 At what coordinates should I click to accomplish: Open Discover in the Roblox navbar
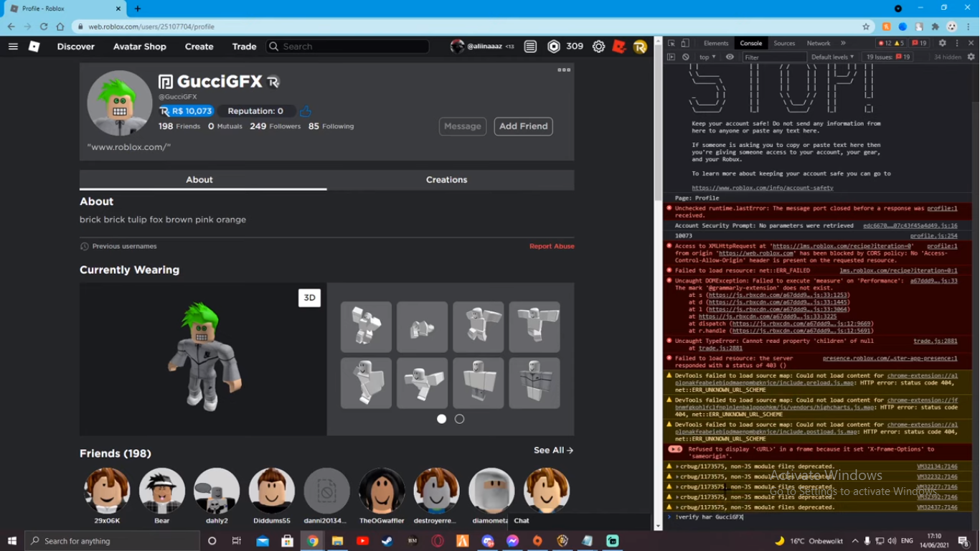(76, 47)
